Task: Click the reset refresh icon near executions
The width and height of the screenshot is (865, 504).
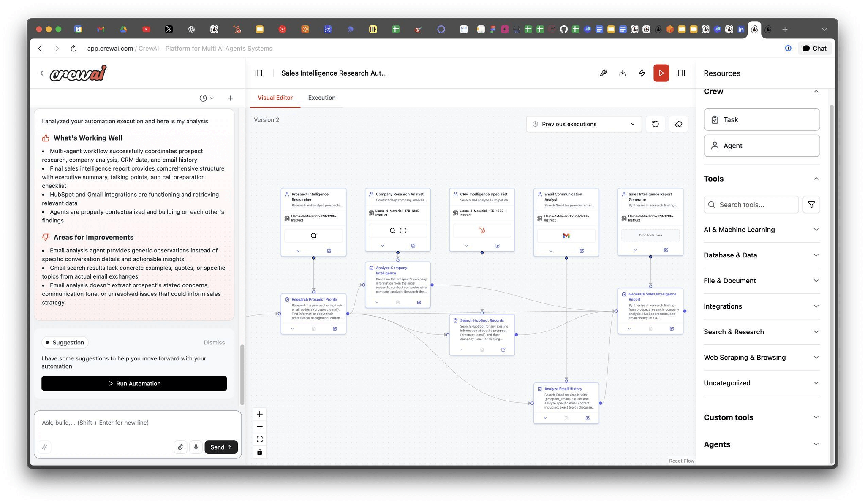Action: pos(656,124)
